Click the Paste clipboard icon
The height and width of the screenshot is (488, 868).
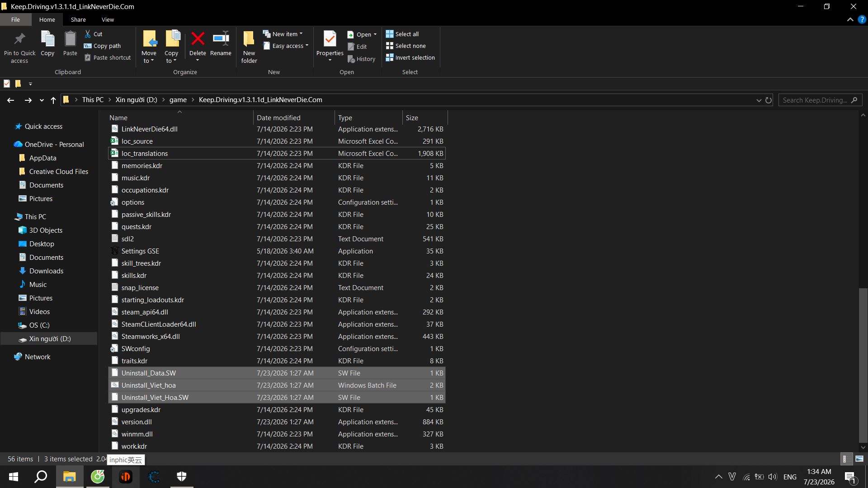[70, 44]
